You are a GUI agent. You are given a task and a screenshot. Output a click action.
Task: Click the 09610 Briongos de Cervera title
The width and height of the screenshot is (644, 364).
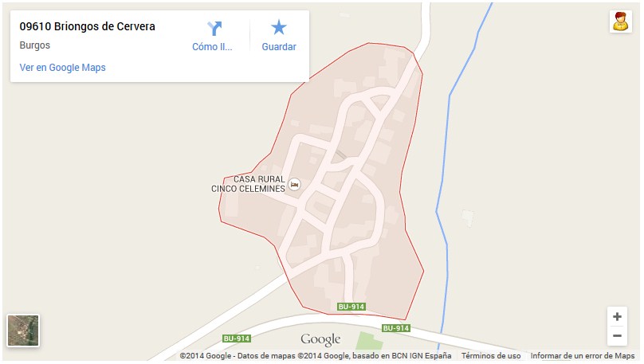88,26
